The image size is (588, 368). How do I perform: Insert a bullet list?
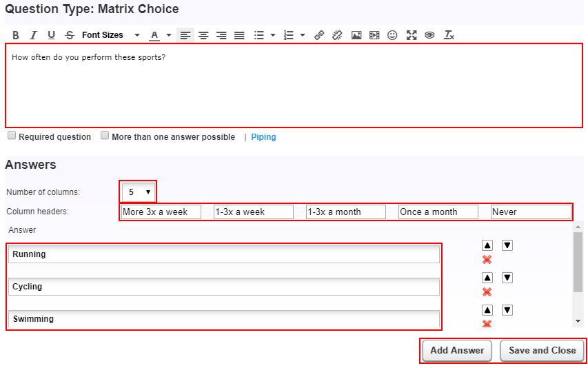[258, 35]
